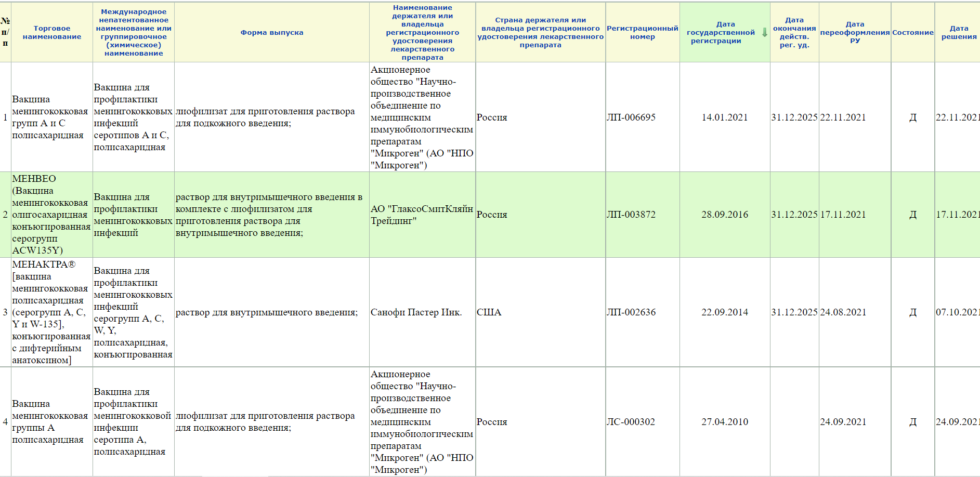The height and width of the screenshot is (477, 980).
Task: Click expiry date 31.12.2025 in ЛП-003872 row
Action: click(x=794, y=215)
